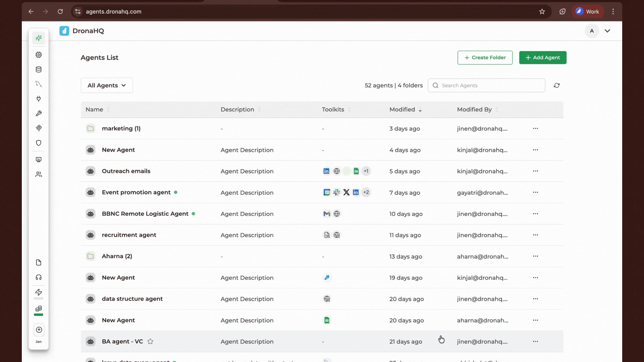644x362 pixels.
Task: Click the lightning bolt sidebar icon
Action: pos(39,292)
